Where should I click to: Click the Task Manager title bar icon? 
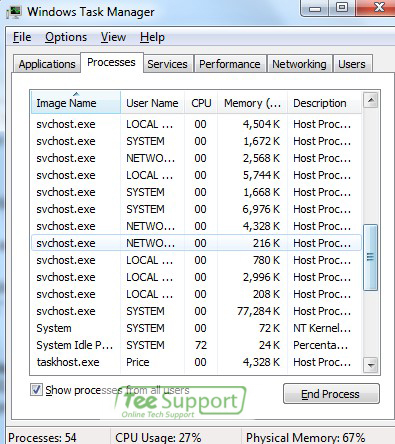(x=14, y=12)
